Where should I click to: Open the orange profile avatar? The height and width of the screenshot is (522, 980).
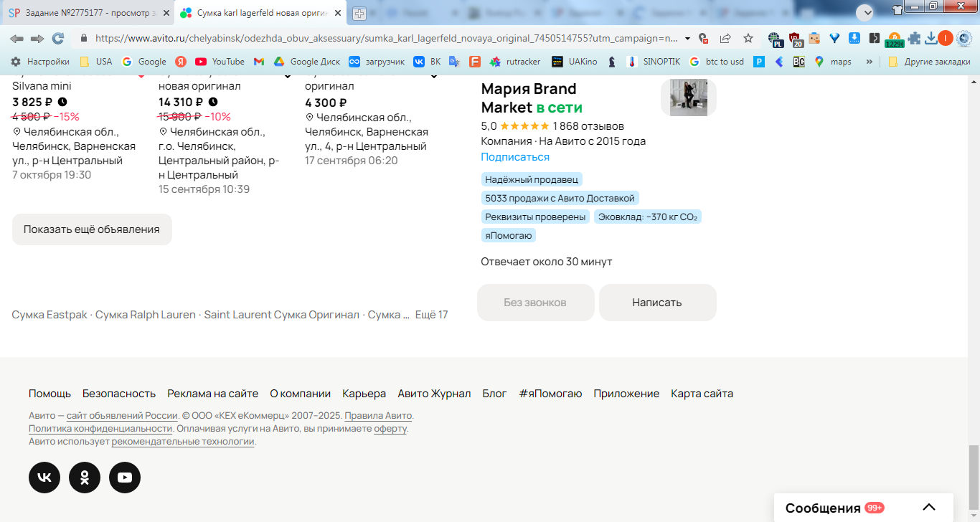(946, 38)
